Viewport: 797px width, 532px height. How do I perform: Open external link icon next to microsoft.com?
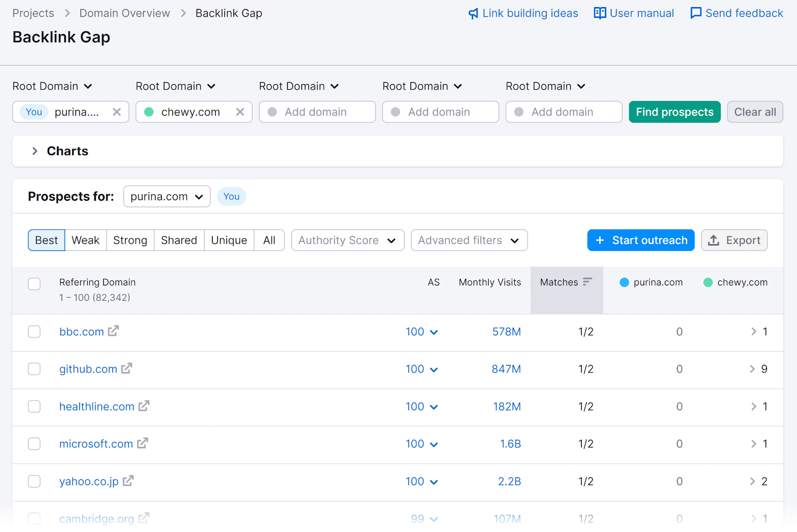(142, 443)
